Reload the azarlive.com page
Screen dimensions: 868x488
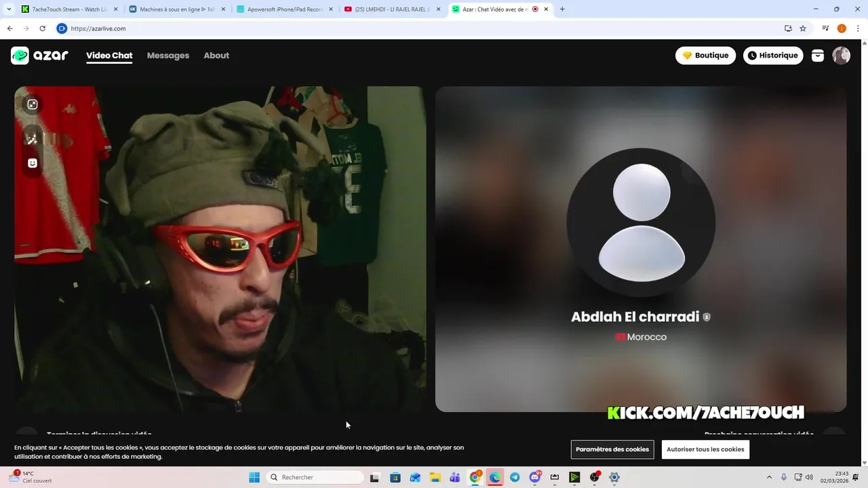coord(42,28)
